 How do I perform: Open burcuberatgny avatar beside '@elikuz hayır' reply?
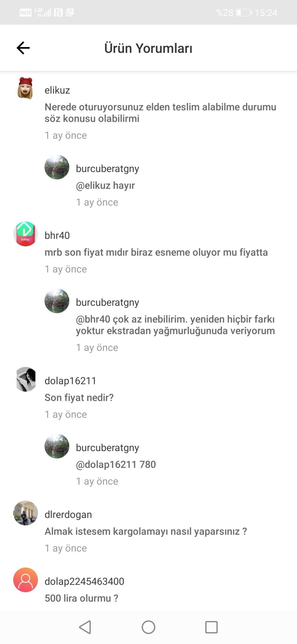click(57, 167)
